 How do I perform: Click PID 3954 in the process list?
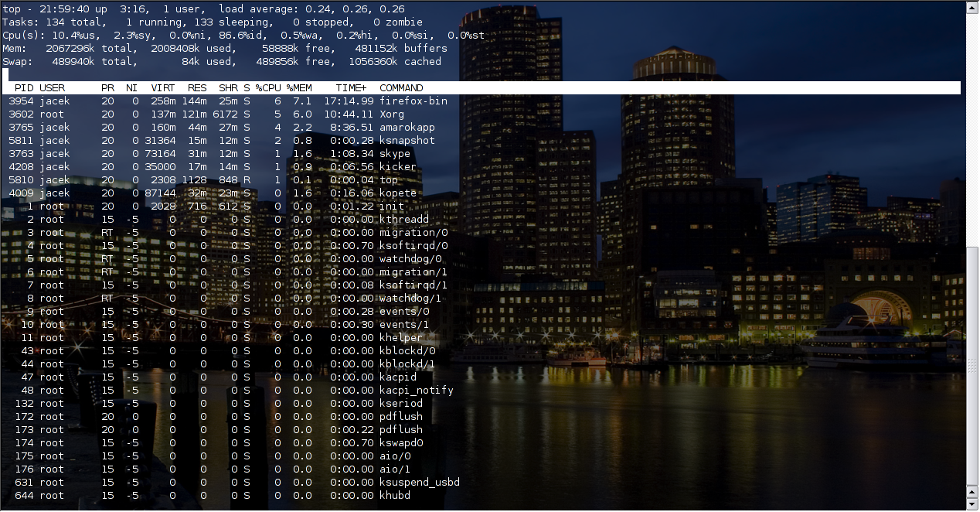point(21,101)
